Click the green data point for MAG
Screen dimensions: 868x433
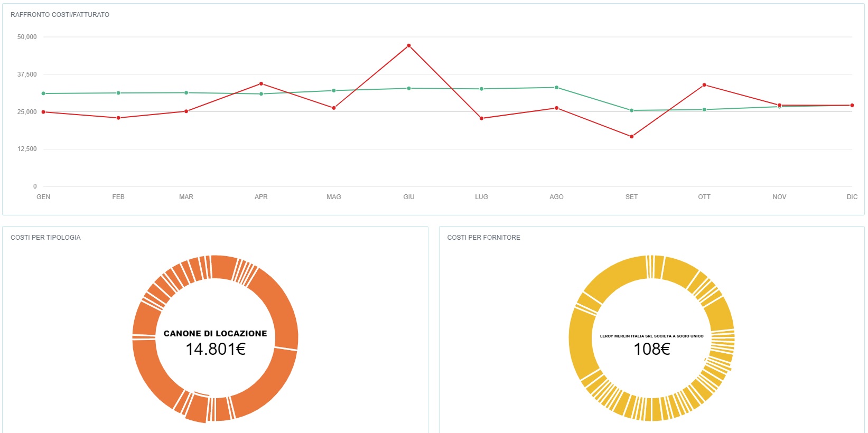334,91
